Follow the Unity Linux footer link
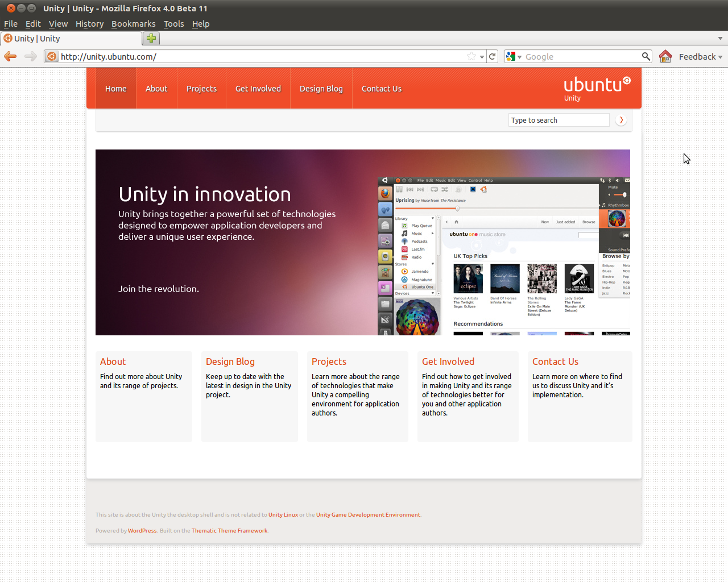The width and height of the screenshot is (728, 582). click(x=283, y=515)
